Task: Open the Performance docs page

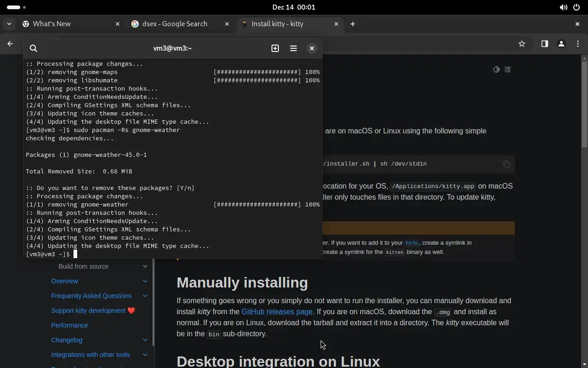Action: pos(69,325)
